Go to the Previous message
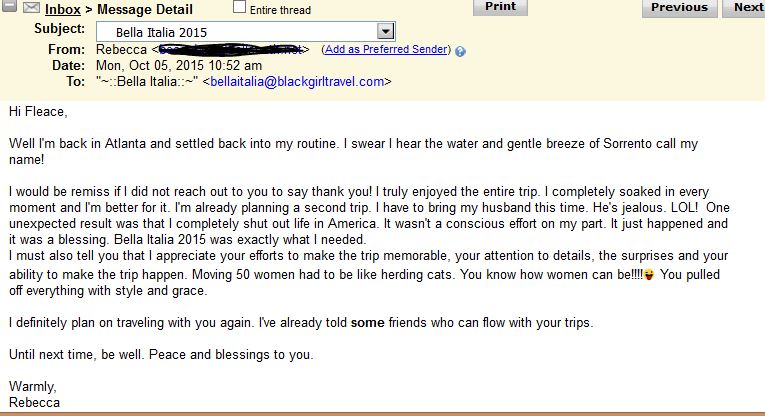The width and height of the screenshot is (765, 416). click(x=679, y=8)
